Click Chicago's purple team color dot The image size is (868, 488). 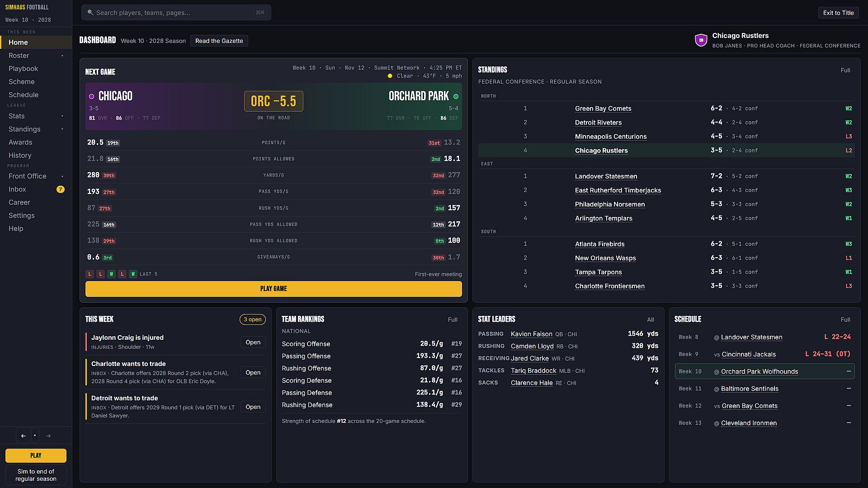91,96
